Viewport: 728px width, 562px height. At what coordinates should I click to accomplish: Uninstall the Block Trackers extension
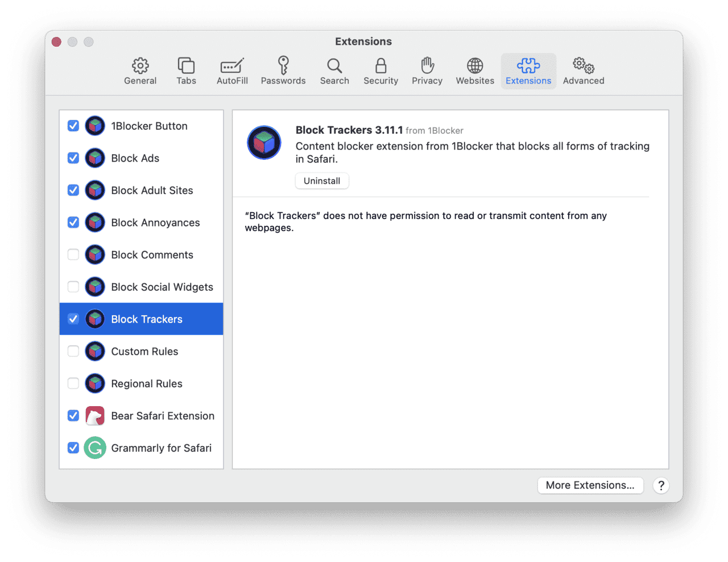(322, 180)
